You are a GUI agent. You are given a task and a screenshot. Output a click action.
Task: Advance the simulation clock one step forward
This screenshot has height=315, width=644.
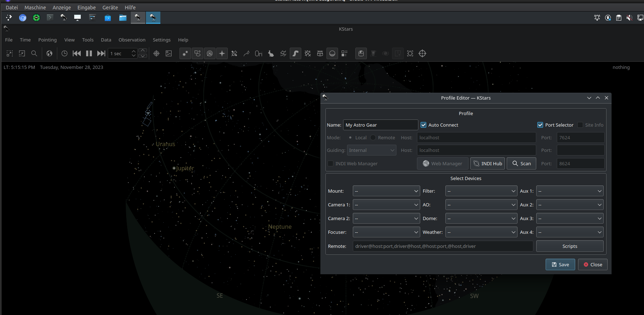[x=101, y=53]
